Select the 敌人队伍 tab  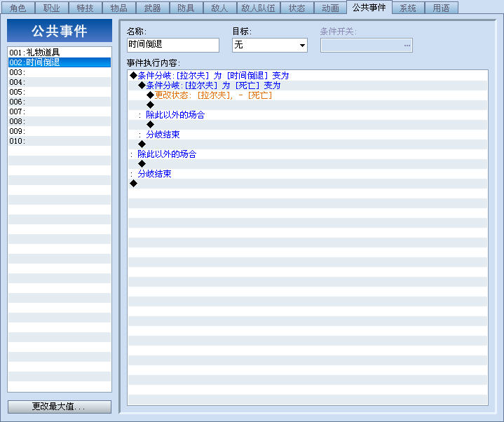[259, 8]
